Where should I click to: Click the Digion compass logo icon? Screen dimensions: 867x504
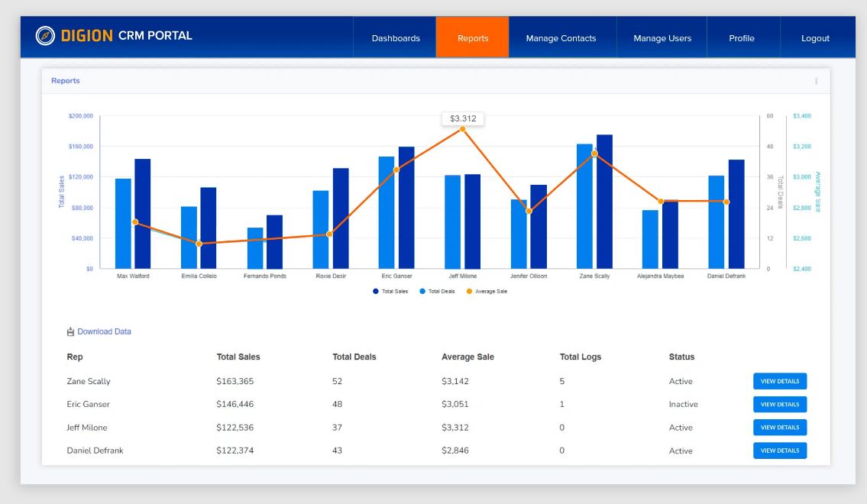pos(45,36)
